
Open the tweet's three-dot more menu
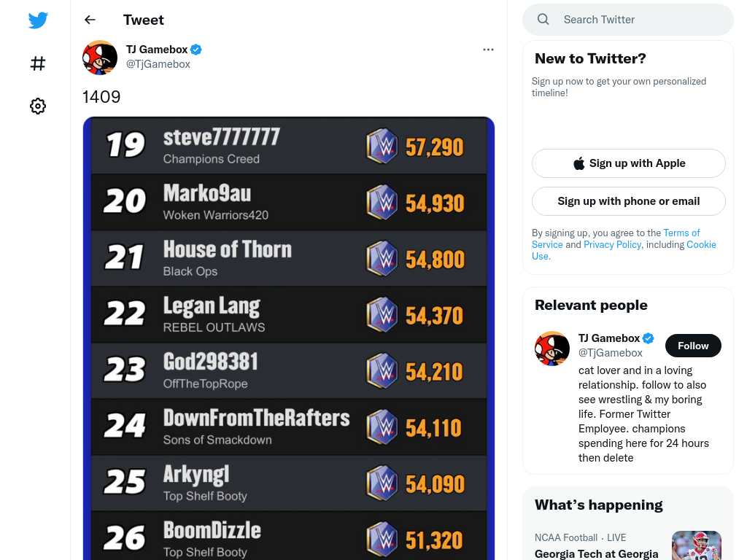click(488, 50)
